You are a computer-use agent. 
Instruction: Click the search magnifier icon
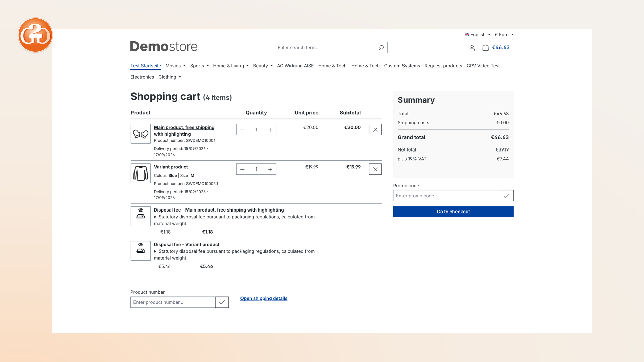381,48
